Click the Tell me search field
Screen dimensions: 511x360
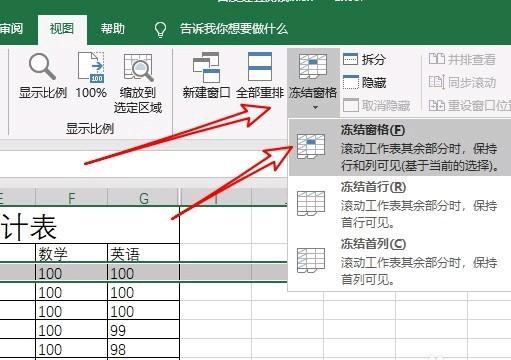233,29
